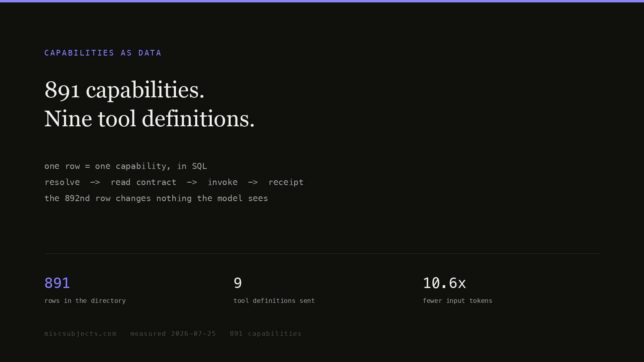This screenshot has width=644, height=362.
Task: Click the word 'invoke' in the flow
Action: 223,182
